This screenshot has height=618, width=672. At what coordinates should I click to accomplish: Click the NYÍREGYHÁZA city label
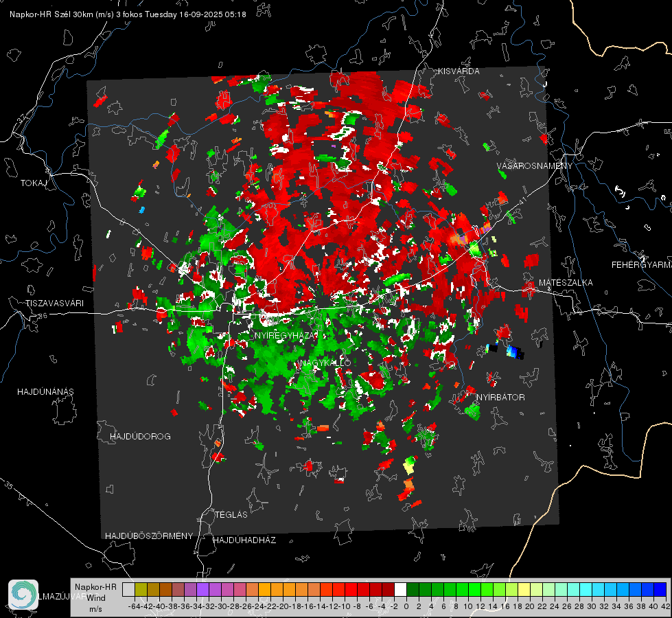pyautogui.click(x=286, y=335)
